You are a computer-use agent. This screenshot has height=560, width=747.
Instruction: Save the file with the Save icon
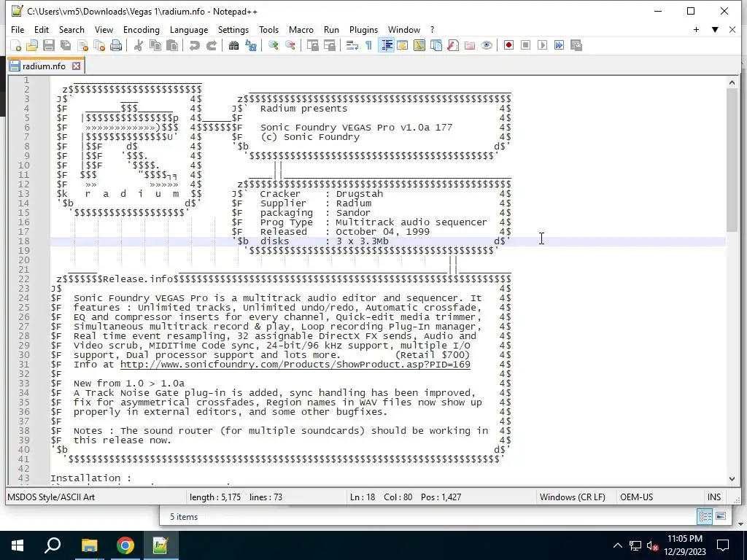(x=49, y=45)
